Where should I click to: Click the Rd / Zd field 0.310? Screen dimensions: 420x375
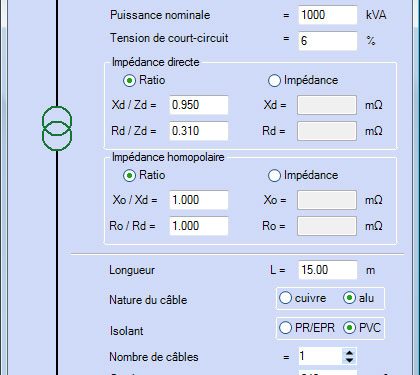(x=199, y=131)
